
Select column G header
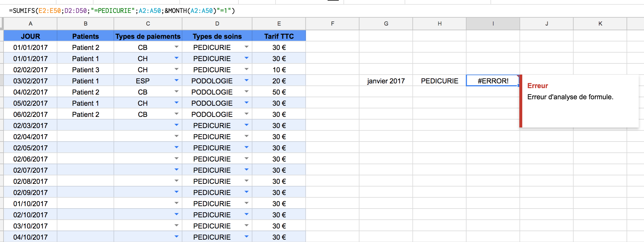tap(386, 23)
